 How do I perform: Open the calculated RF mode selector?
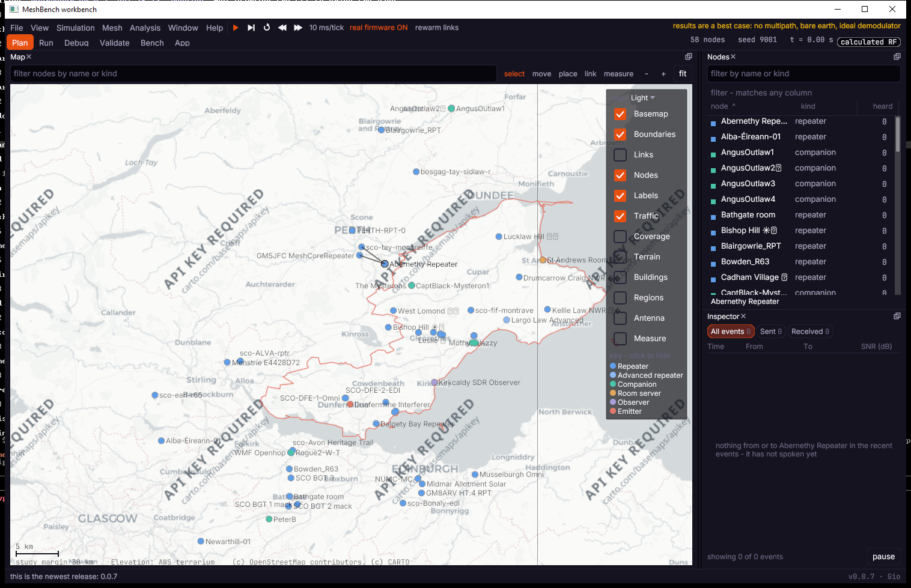(x=869, y=42)
